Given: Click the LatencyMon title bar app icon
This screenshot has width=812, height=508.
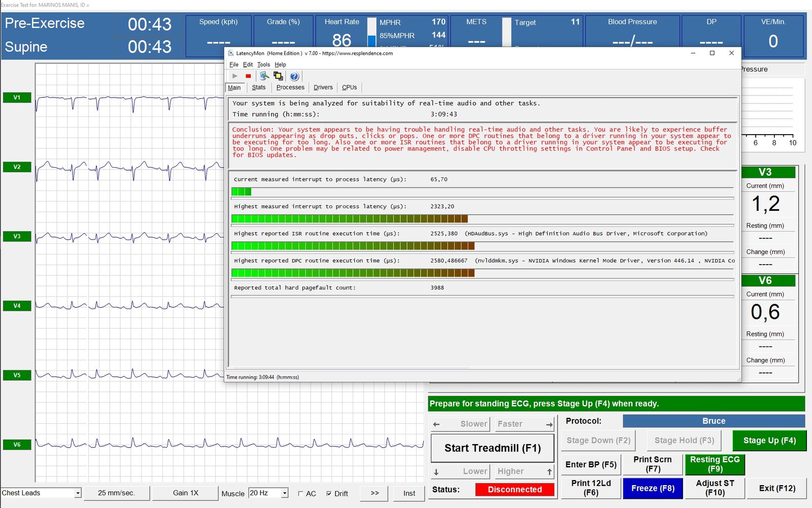Looking at the screenshot, I should point(231,53).
